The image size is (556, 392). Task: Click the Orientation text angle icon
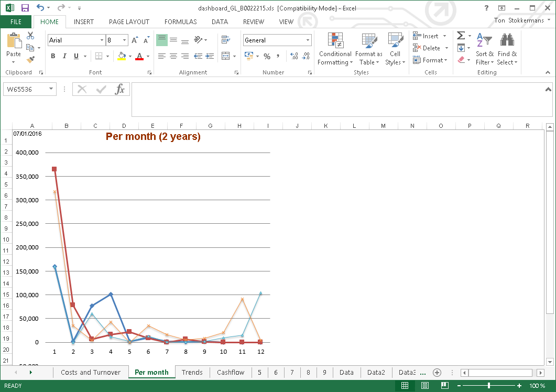coord(198,40)
